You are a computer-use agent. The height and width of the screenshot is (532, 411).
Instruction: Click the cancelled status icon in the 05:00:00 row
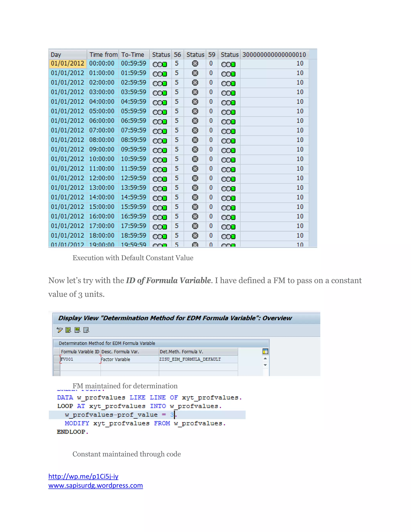coord(195,111)
